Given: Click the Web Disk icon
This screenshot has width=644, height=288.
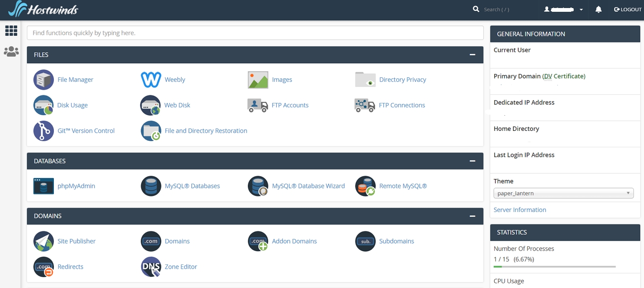Looking at the screenshot, I should (x=151, y=105).
